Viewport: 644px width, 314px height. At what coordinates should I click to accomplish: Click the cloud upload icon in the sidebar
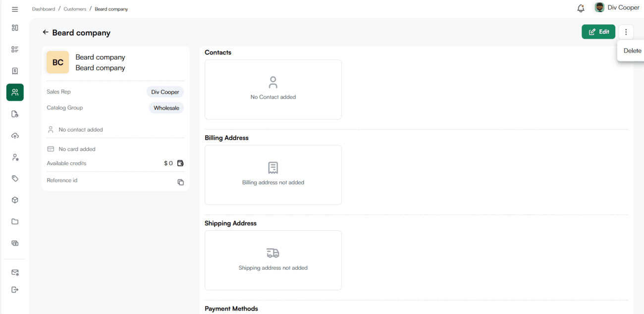pos(15,136)
